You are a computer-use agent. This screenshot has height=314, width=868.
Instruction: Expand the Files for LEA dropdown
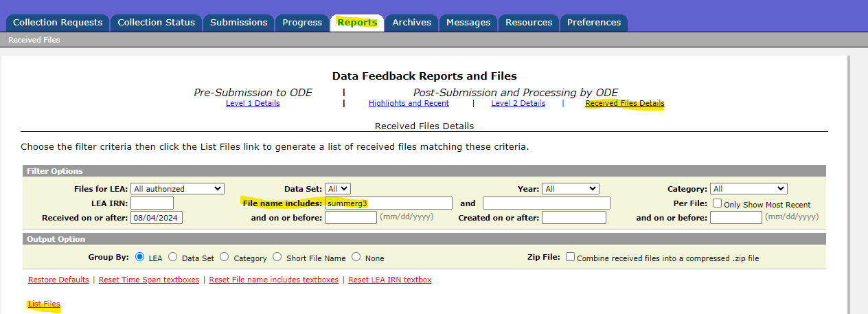(x=178, y=189)
